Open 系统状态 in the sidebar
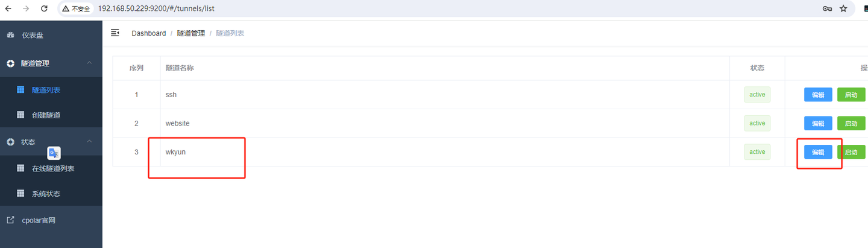Viewport: 868px width, 248px height. pyautogui.click(x=46, y=194)
